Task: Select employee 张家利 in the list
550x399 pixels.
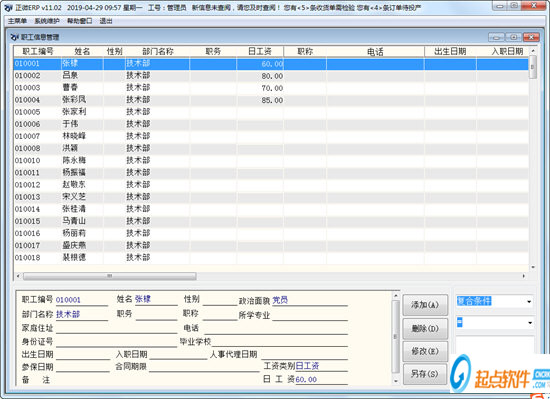Action: point(271,112)
